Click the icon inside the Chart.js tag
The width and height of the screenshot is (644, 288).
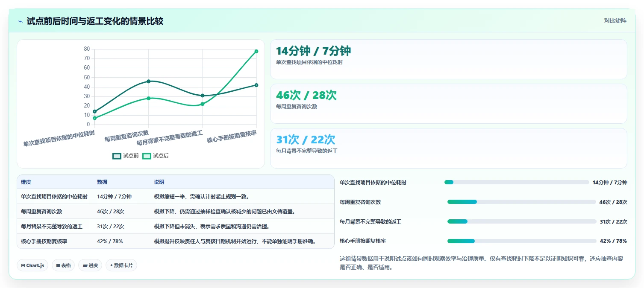tap(23, 265)
